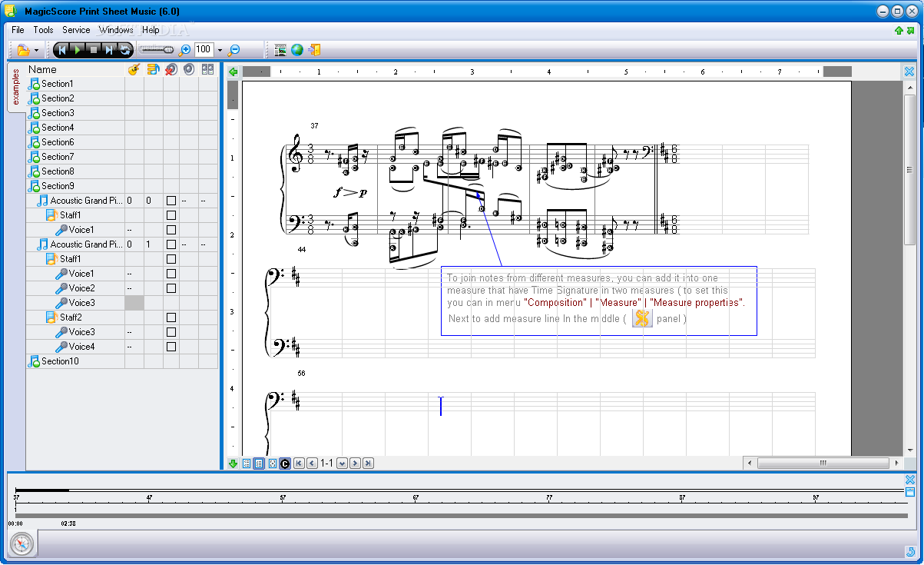The height and width of the screenshot is (565, 924).
Task: Toggle checkbox of first Acoustic Grand Piano row
Action: pos(171,201)
